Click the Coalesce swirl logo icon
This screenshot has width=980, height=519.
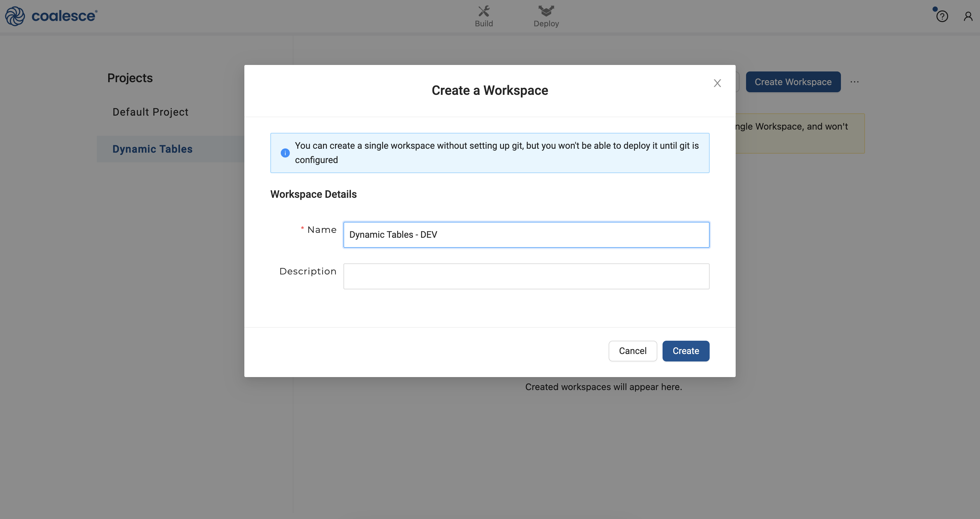click(x=15, y=16)
